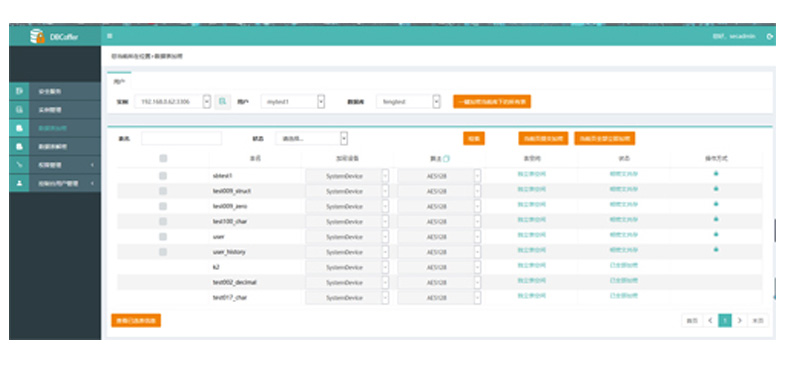Open the fourth sidebar item below the highlighted one

tap(55, 147)
